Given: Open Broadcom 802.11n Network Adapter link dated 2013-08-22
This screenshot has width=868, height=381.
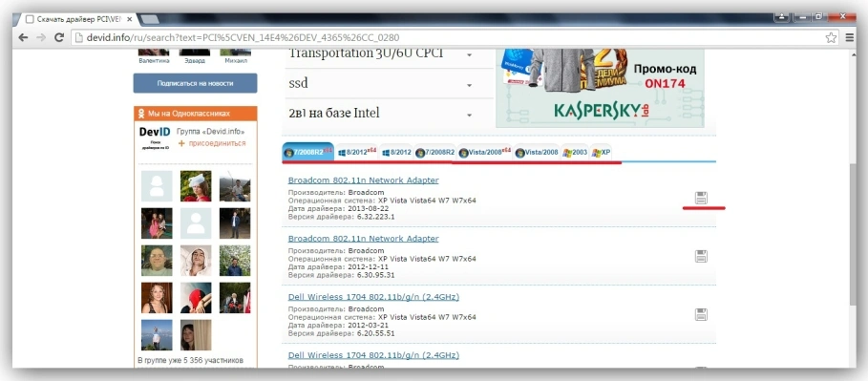Looking at the screenshot, I should 363,180.
